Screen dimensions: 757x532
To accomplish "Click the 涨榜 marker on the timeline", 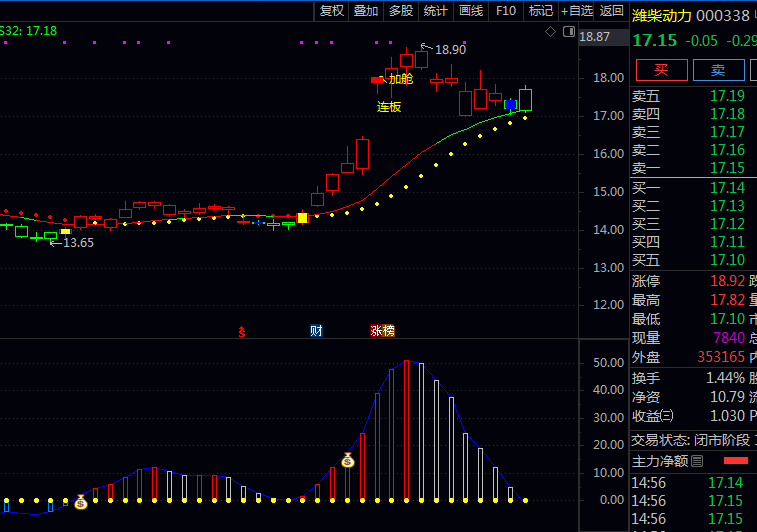I will (382, 331).
